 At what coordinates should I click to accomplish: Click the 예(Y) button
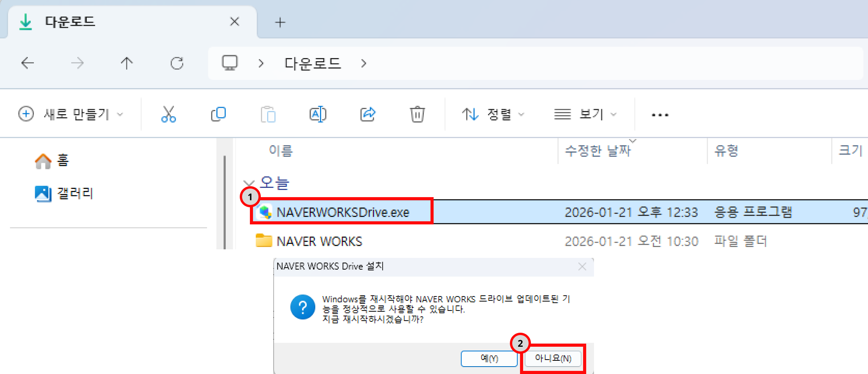[489, 358]
